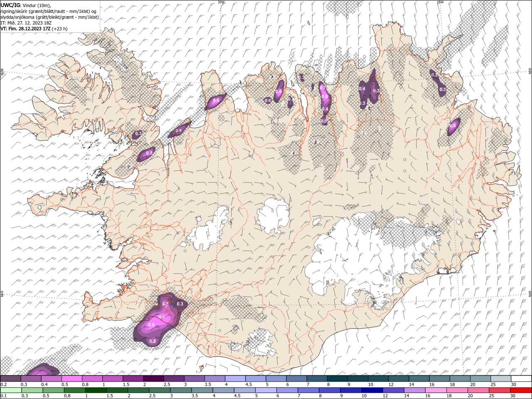This screenshot has height=399, width=532.
Task: Select upper legend swatch between 0.5 and 0.8
Action: 72,379
